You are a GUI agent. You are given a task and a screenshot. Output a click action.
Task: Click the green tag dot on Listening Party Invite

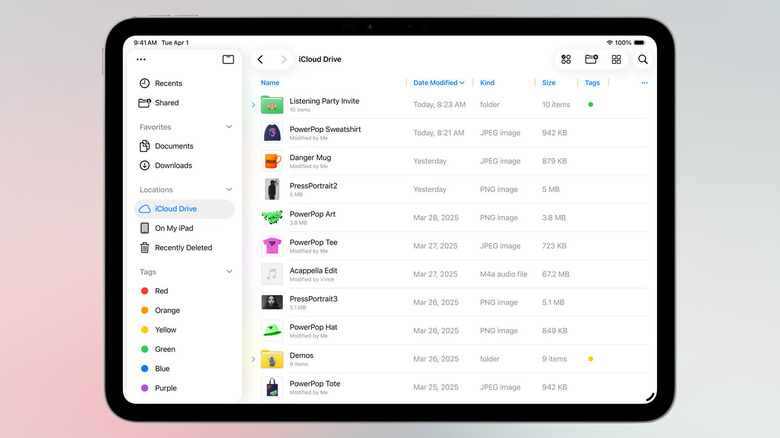tap(590, 105)
